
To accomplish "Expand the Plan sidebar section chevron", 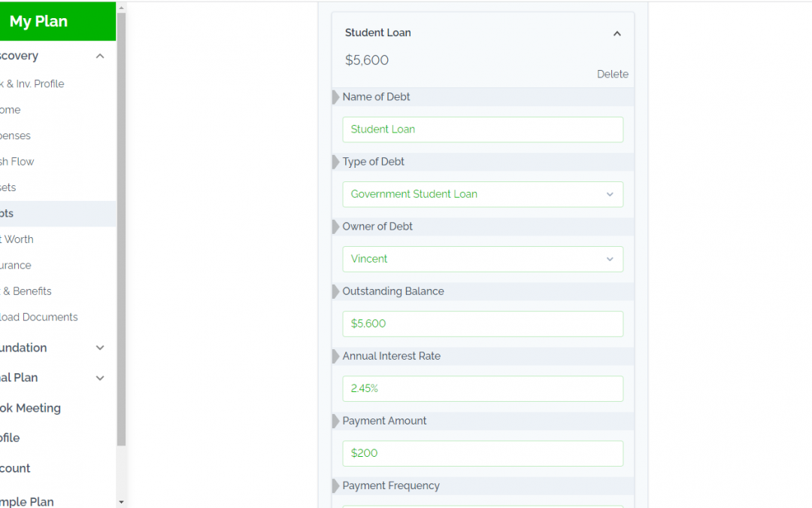I will (100, 378).
